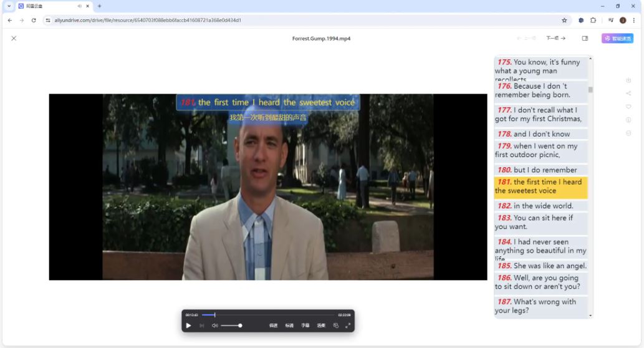This screenshot has width=644, height=348.
Task: Open a new browser tab
Action: (99, 6)
